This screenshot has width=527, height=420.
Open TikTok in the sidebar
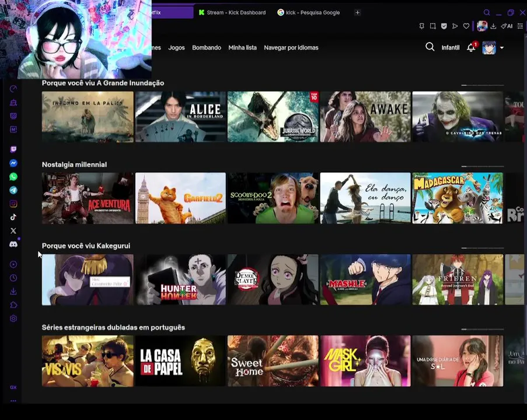pos(13,217)
